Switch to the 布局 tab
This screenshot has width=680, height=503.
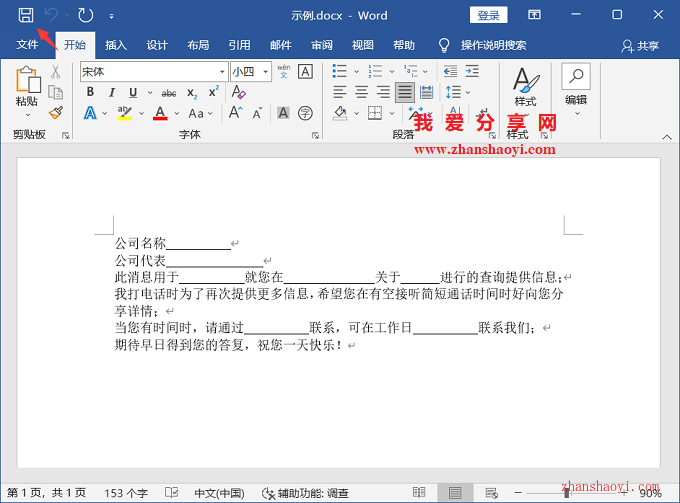(x=198, y=45)
